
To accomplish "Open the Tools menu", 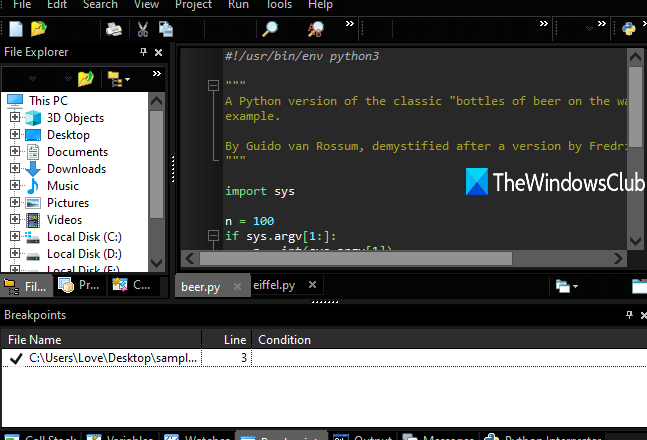I will 279,5.
